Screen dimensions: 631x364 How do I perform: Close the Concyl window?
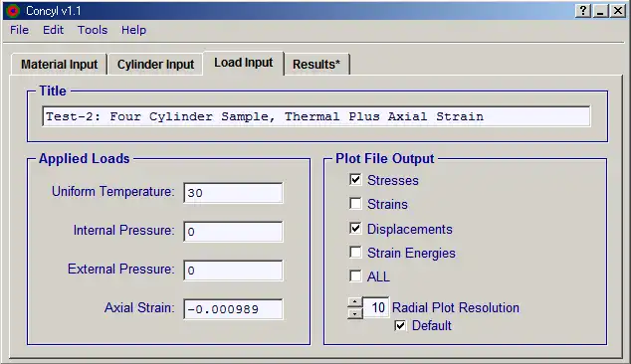click(618, 11)
